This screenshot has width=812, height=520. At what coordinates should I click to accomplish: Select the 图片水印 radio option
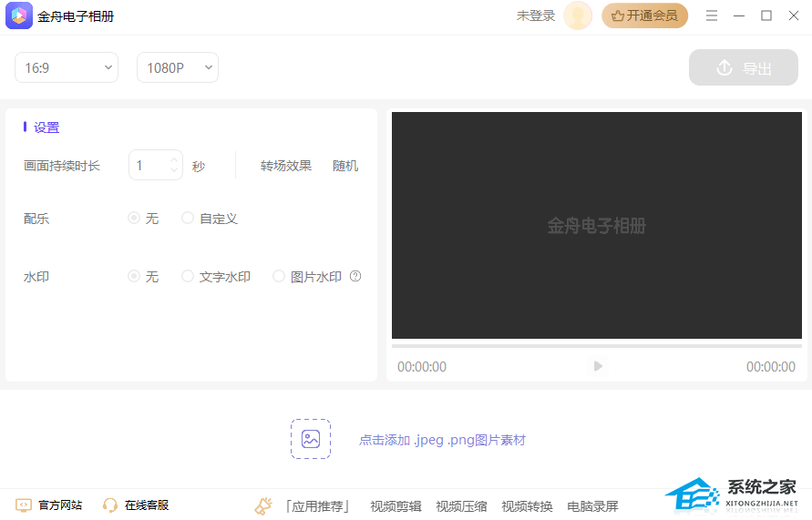click(280, 276)
